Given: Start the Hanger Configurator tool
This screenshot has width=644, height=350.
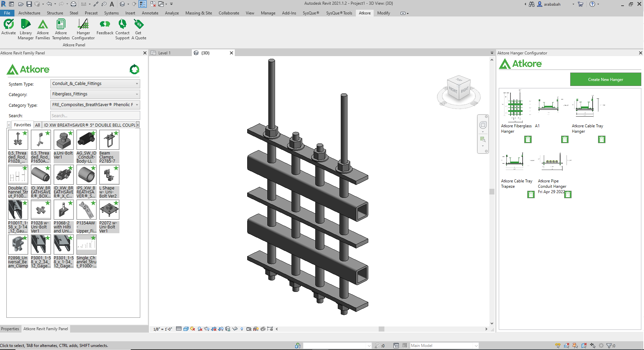Looking at the screenshot, I should click(83, 29).
